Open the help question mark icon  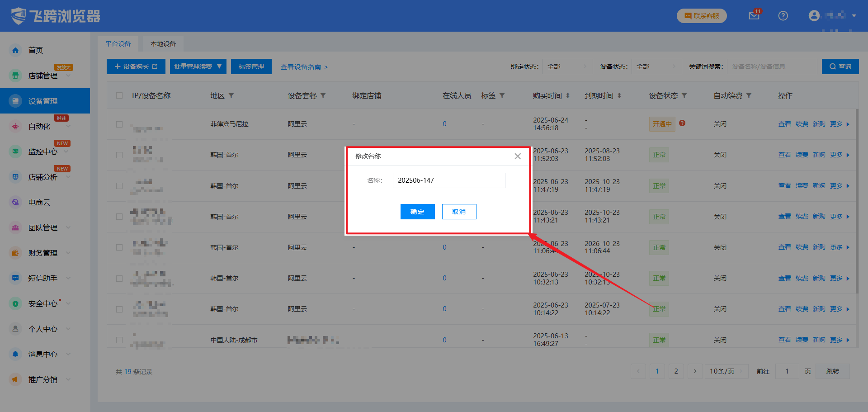click(x=783, y=16)
